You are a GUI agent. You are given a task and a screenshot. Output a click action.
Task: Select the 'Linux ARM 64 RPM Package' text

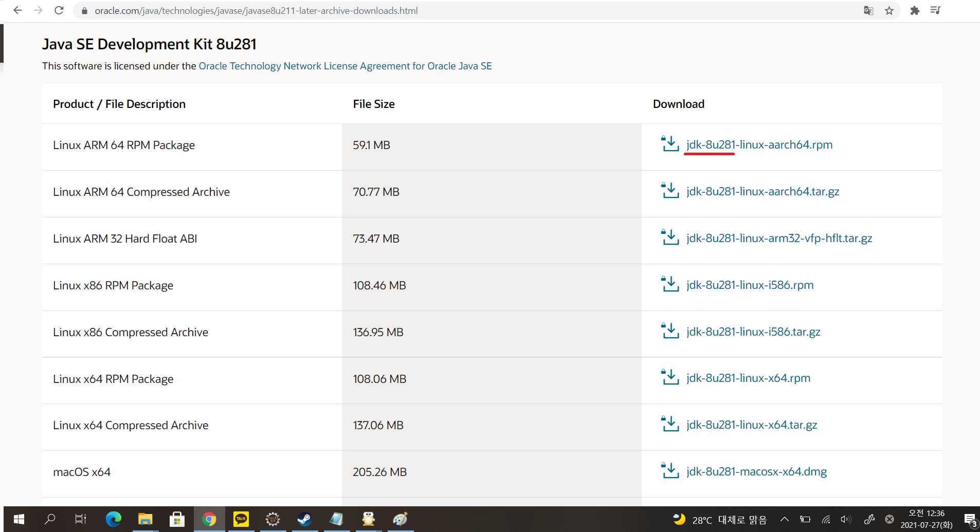coord(124,145)
